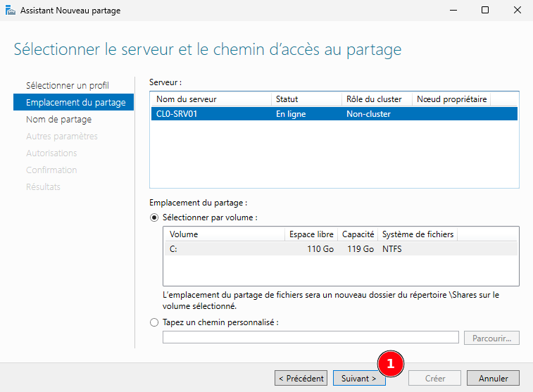Go to 'Emplacement du partage' step
Screen dimensions: 533x392
[73, 102]
